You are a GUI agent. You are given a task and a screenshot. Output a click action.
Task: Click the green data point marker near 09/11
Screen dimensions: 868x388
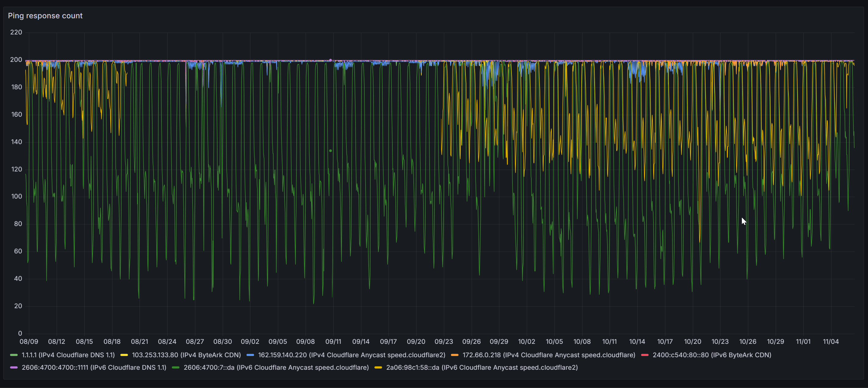331,151
